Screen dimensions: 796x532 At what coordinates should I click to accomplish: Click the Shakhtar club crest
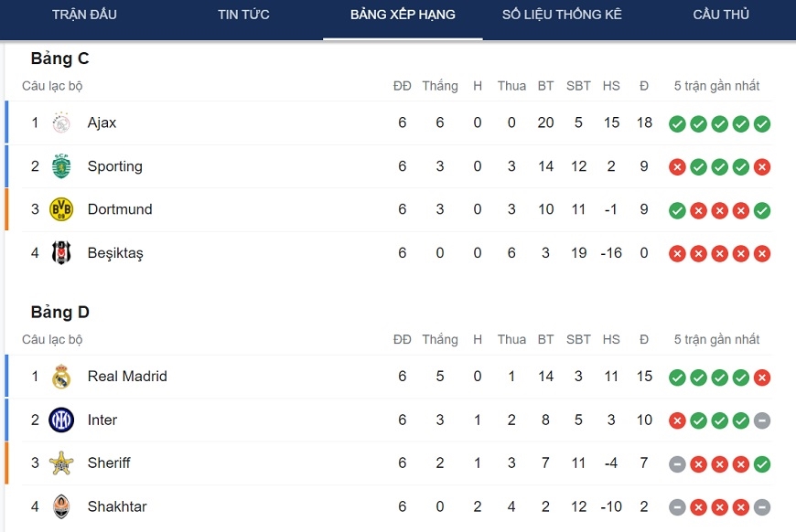(61, 506)
